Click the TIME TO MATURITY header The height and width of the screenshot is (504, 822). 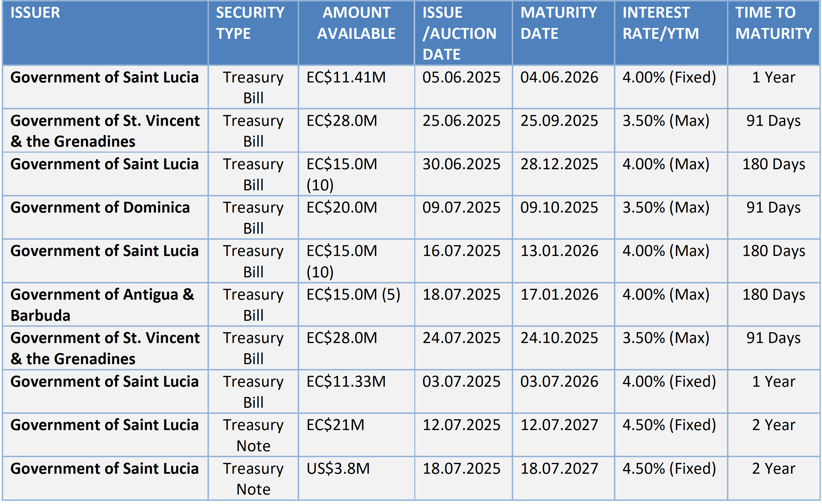[x=774, y=33]
